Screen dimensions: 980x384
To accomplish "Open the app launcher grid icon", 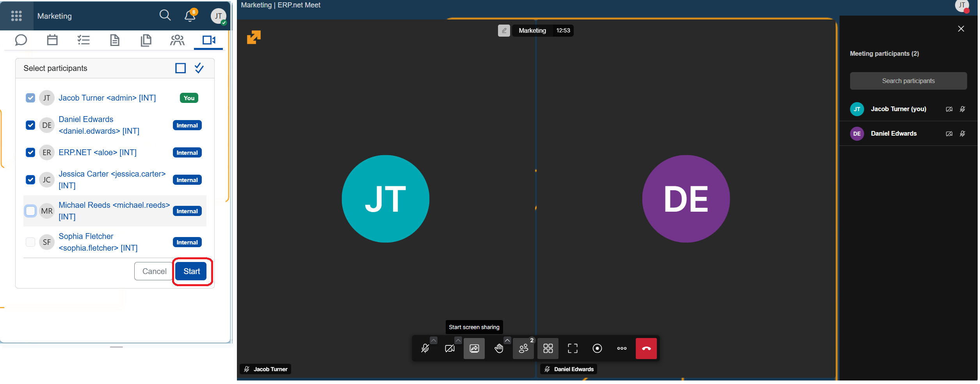I will click(x=16, y=16).
